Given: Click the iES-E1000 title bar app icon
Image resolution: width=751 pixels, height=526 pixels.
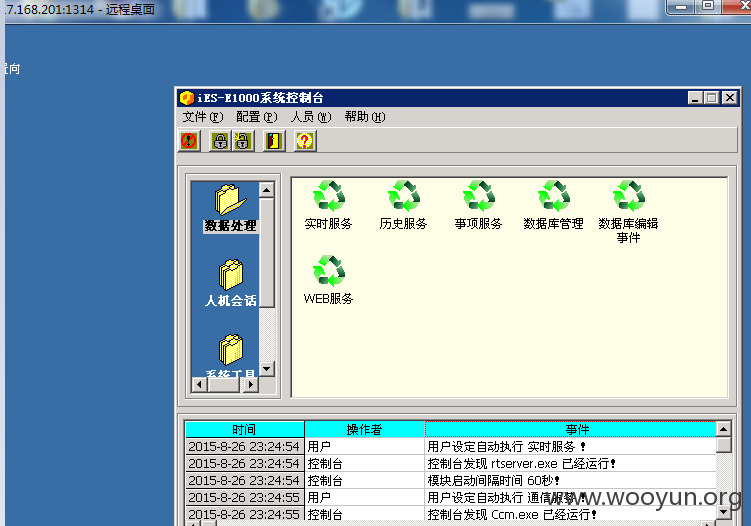Looking at the screenshot, I should coord(186,98).
